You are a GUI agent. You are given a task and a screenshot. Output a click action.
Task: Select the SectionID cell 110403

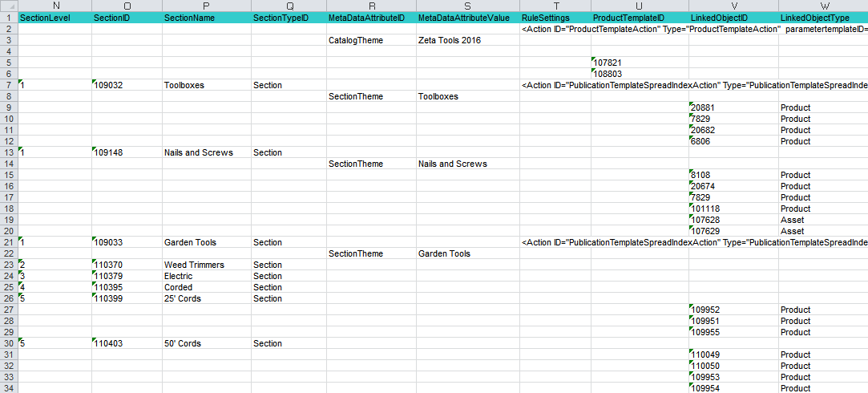point(127,343)
